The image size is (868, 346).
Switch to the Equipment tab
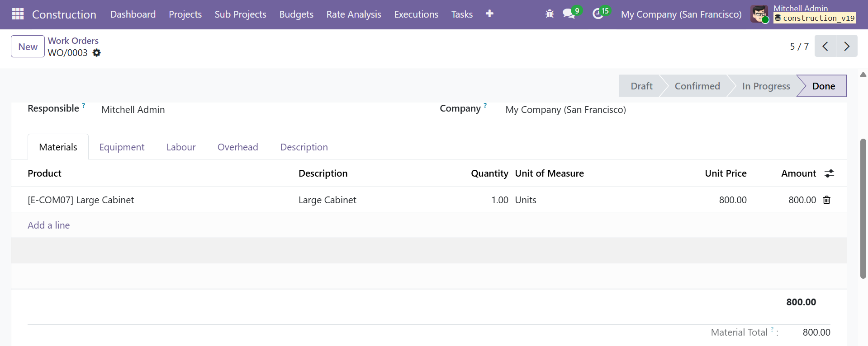coord(122,147)
